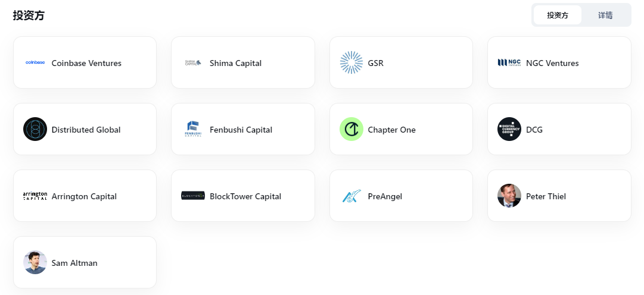The image size is (644, 295).
Task: Click the Fenbushi Capital logo icon
Action: click(193, 129)
